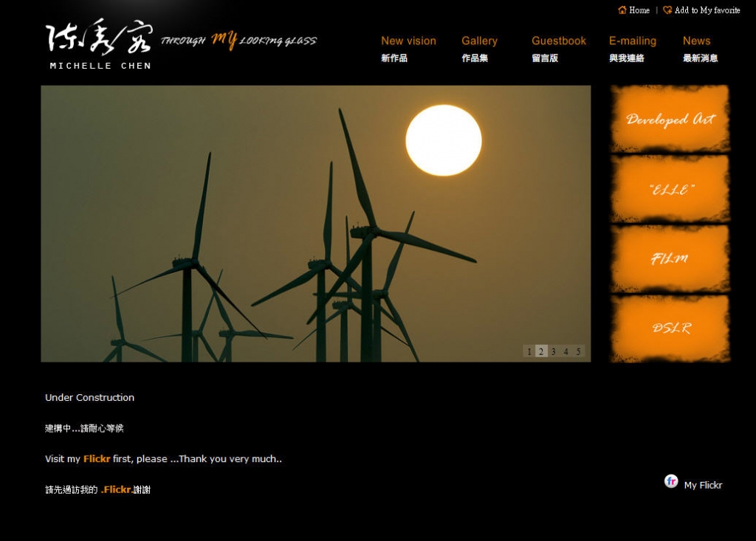
Task: Select the "ELLE" orange button
Action: point(670,189)
